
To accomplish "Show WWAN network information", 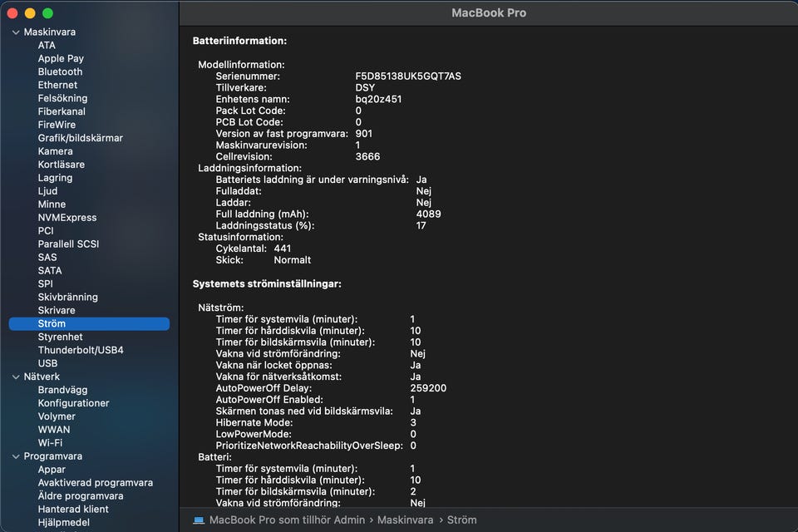I will click(54, 430).
